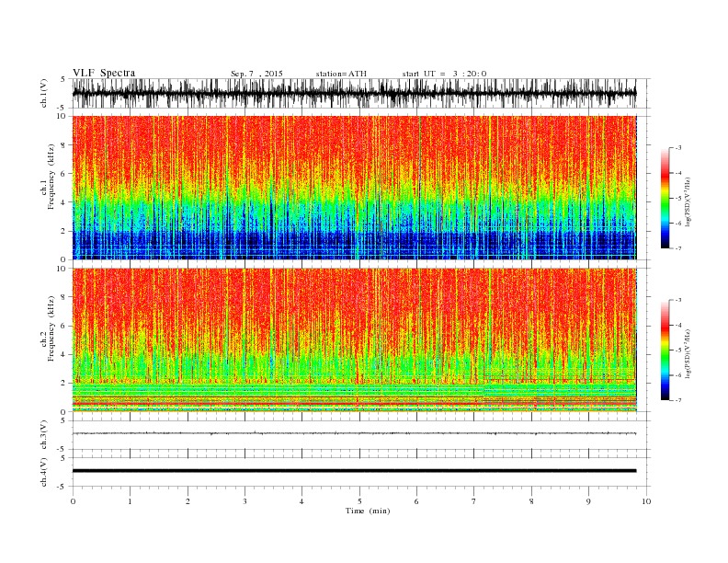The height and width of the screenshot is (563, 728).
Task: Click time axis tick label "5"
Action: coord(359,501)
